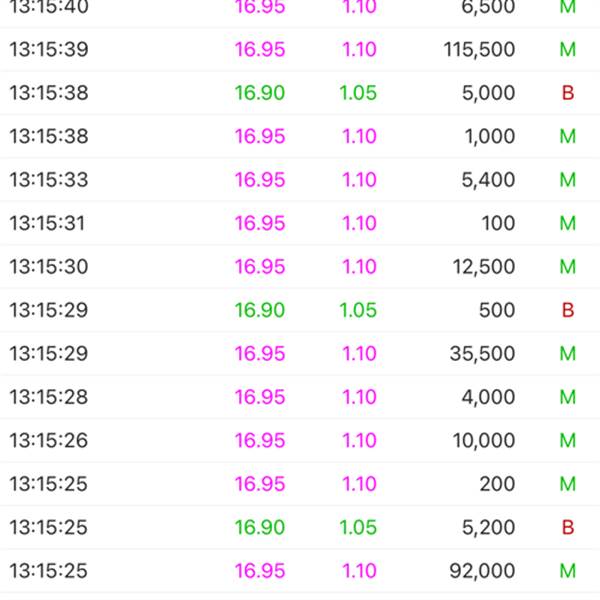
Task: Select the 13:15:38 row with volume 1,000
Action: coord(300,137)
